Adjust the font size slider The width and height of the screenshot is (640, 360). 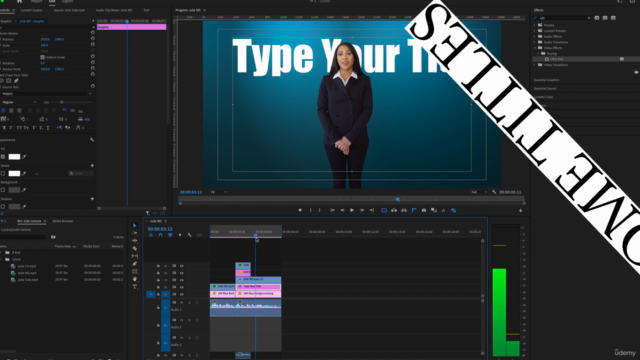(62, 102)
